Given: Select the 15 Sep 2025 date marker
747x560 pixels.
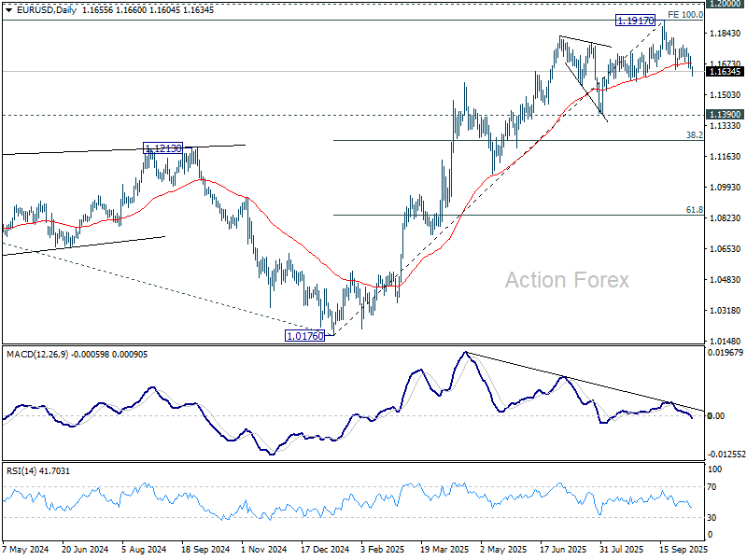Looking at the screenshot, I should (684, 550).
